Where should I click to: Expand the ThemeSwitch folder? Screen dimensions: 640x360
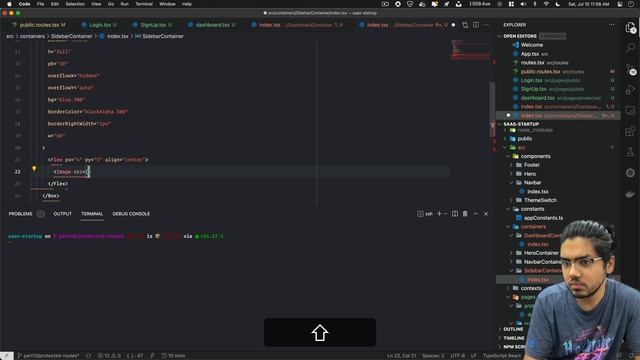click(x=540, y=200)
